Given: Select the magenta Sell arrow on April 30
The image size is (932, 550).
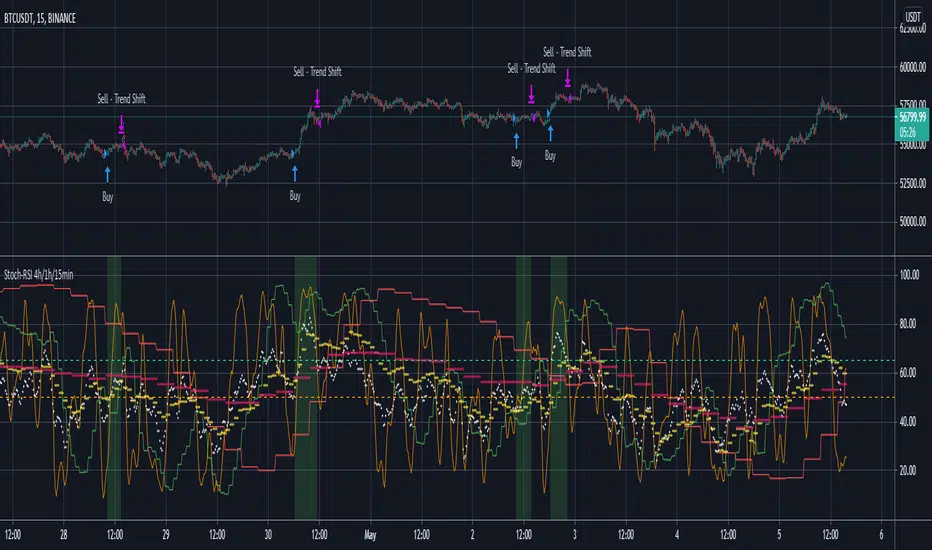Looking at the screenshot, I should [317, 98].
